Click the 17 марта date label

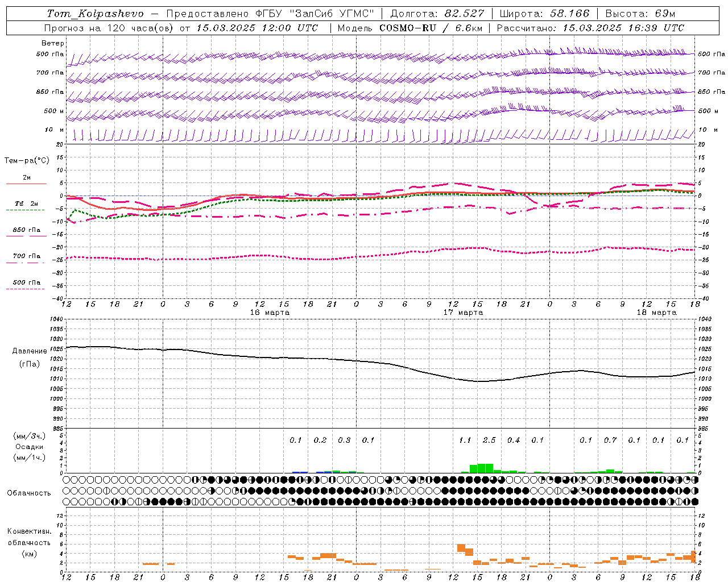(x=463, y=313)
